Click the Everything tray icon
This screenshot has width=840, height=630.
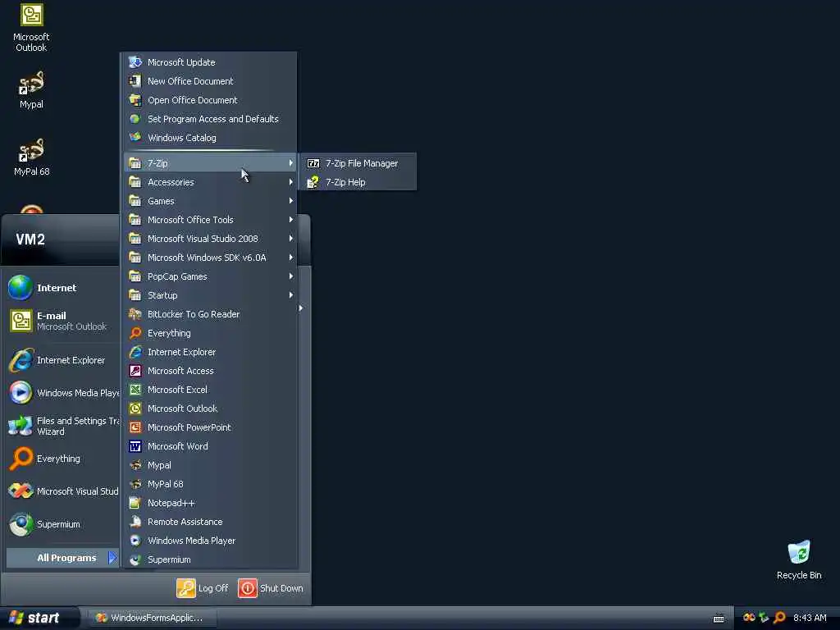tap(779, 618)
